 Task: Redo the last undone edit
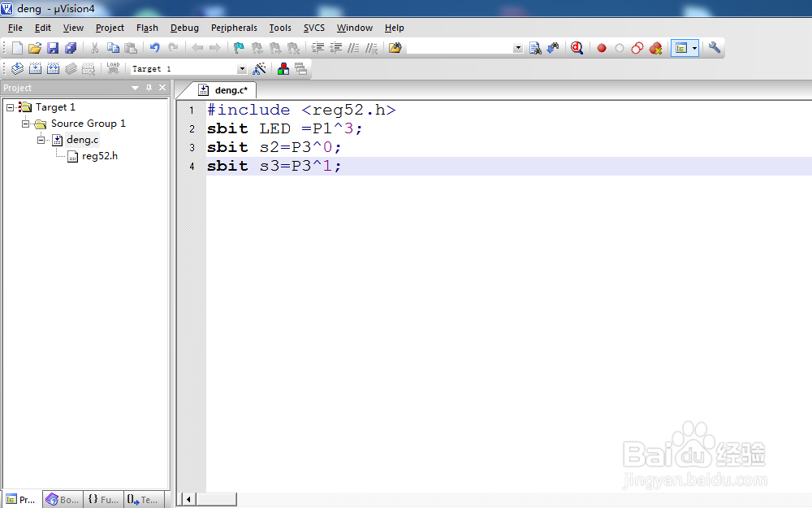coord(173,48)
